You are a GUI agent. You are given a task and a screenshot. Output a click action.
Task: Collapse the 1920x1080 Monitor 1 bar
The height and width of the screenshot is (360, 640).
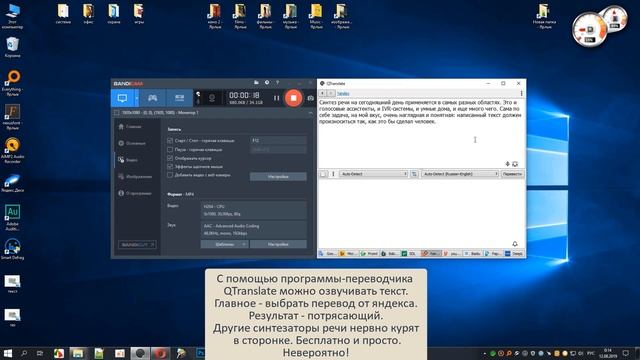point(310,113)
